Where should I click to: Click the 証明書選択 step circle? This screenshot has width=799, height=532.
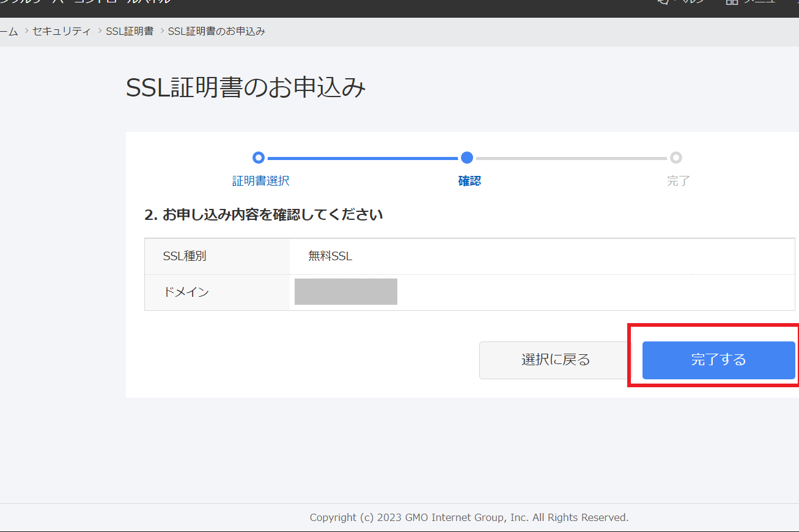coord(259,158)
